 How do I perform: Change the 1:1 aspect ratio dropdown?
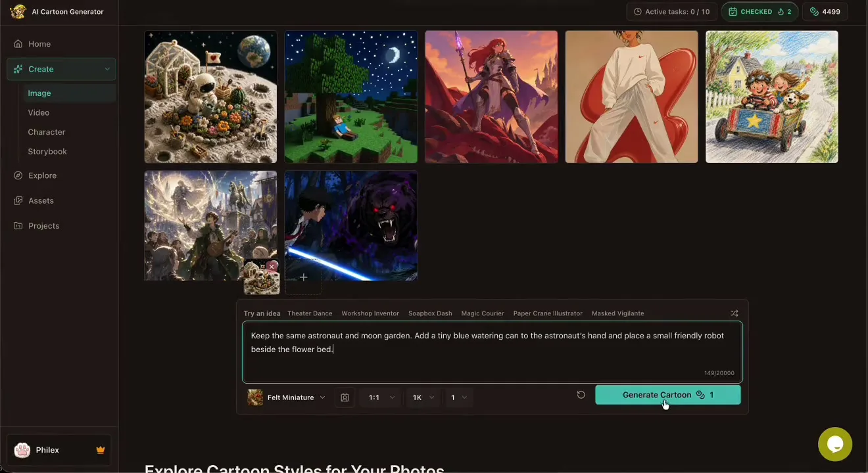[x=381, y=397]
